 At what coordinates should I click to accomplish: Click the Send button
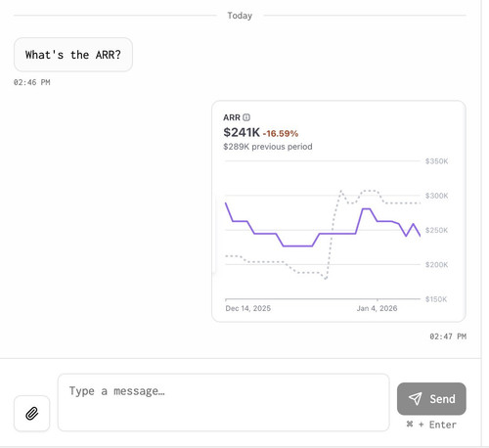click(x=431, y=399)
